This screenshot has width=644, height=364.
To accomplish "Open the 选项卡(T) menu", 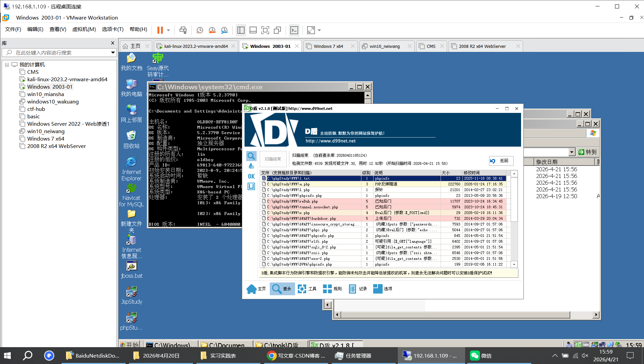I will click(113, 29).
